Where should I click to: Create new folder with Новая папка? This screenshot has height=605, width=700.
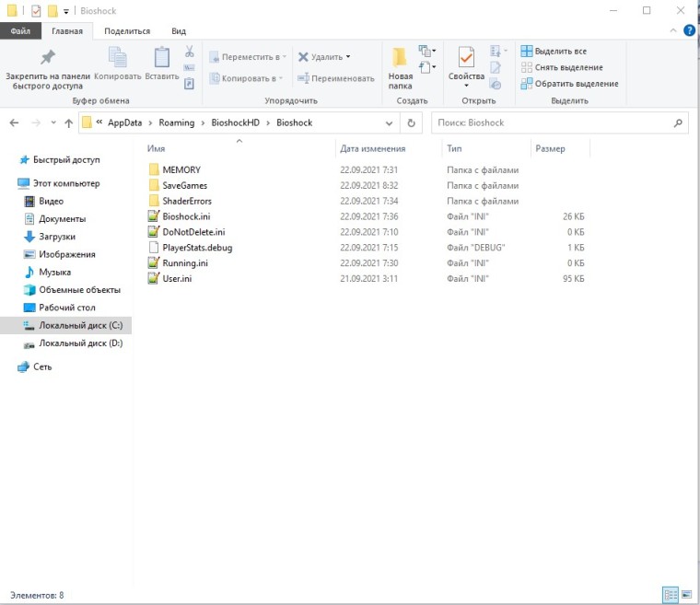click(x=400, y=68)
